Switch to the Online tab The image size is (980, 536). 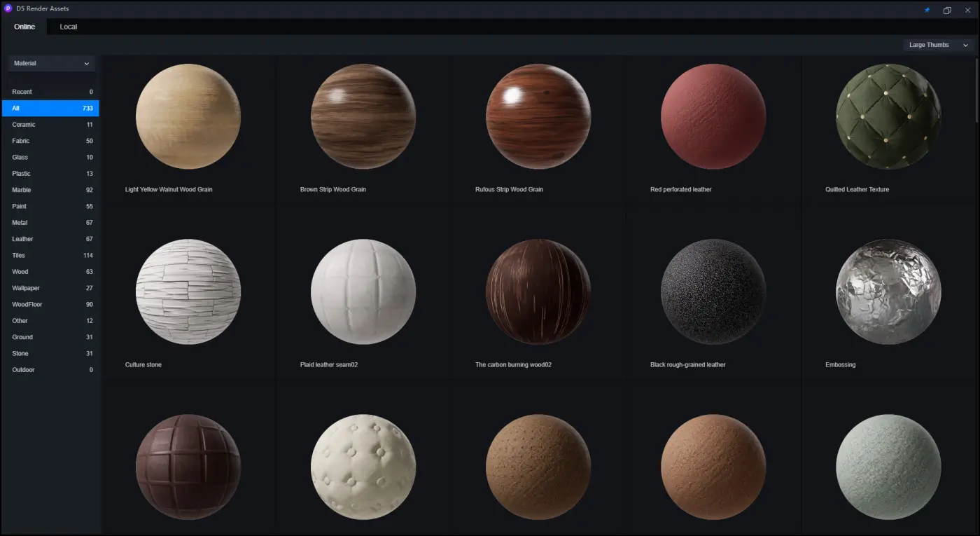point(24,27)
